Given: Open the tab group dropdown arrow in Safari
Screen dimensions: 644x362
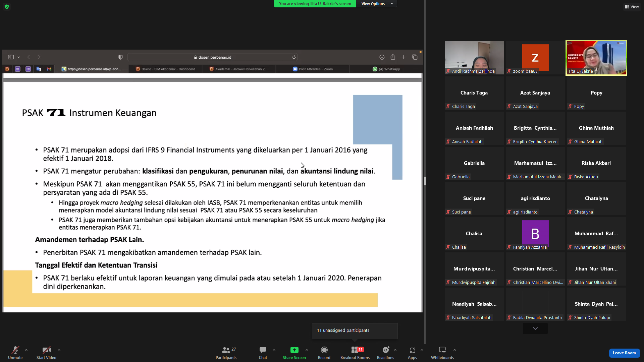Looking at the screenshot, I should tap(19, 57).
